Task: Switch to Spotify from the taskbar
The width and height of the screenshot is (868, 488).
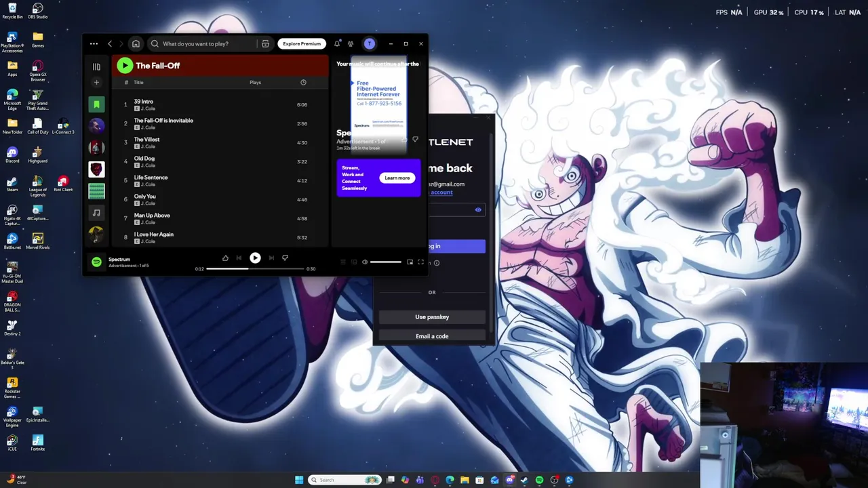Action: (539, 480)
